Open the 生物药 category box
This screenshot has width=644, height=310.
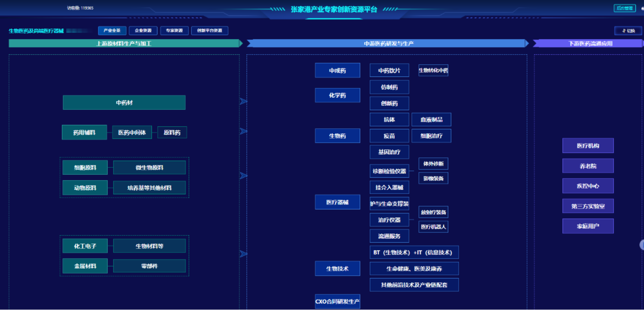(x=337, y=136)
